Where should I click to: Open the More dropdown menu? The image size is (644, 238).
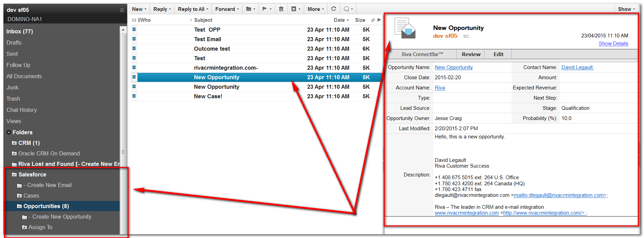tap(316, 9)
